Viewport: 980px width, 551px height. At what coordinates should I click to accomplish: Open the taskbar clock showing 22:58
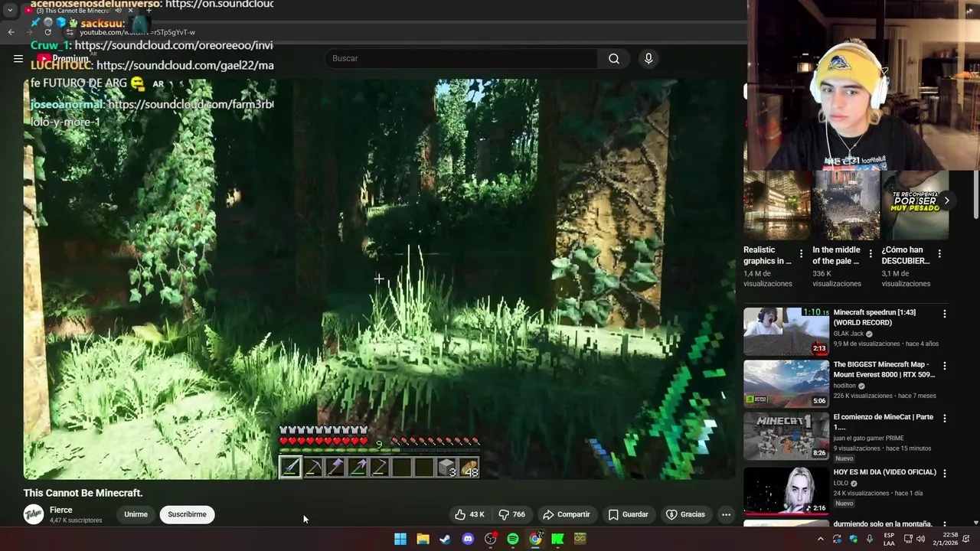click(x=944, y=539)
